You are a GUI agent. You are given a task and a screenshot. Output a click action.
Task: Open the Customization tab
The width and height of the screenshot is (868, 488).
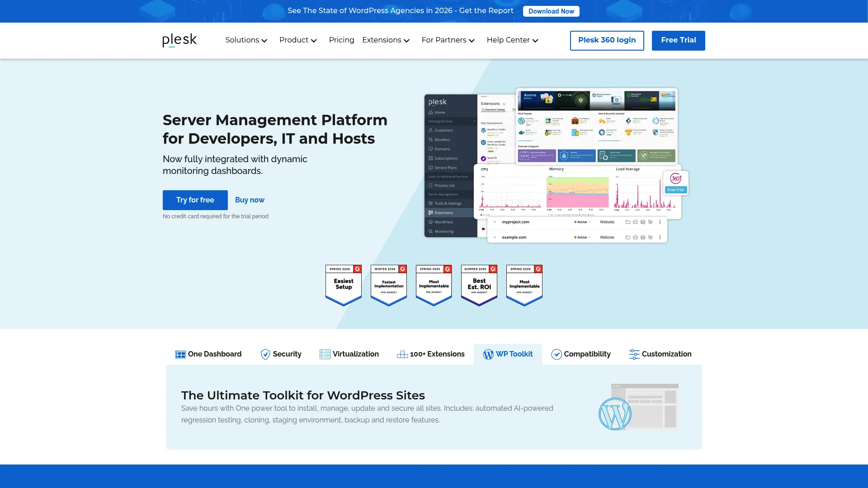tap(660, 354)
